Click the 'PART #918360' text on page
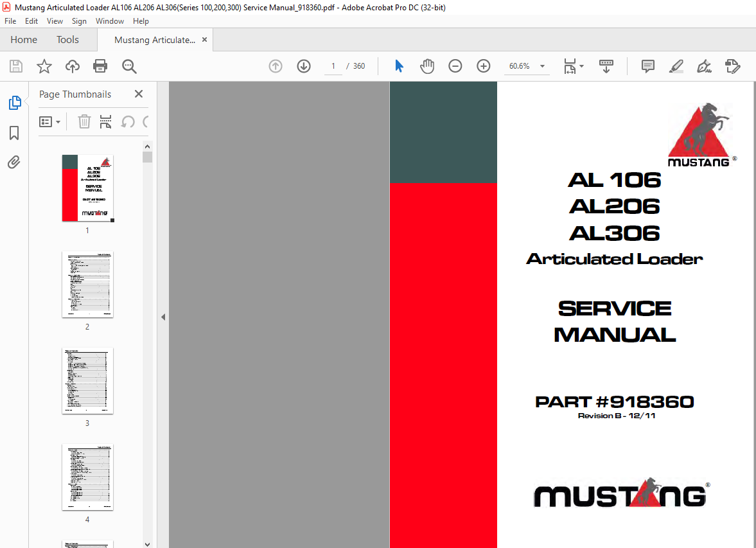The height and width of the screenshot is (548, 756). pos(614,402)
